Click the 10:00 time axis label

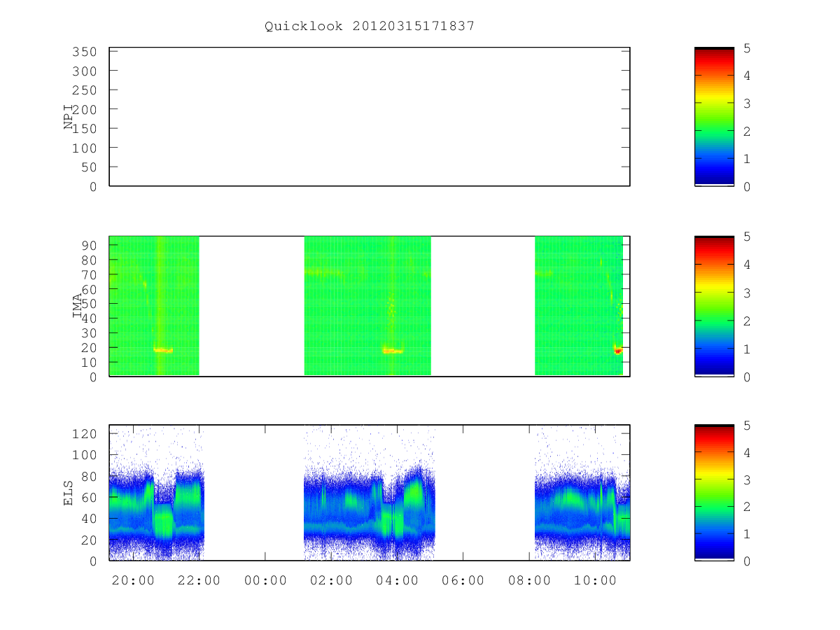pos(595,580)
